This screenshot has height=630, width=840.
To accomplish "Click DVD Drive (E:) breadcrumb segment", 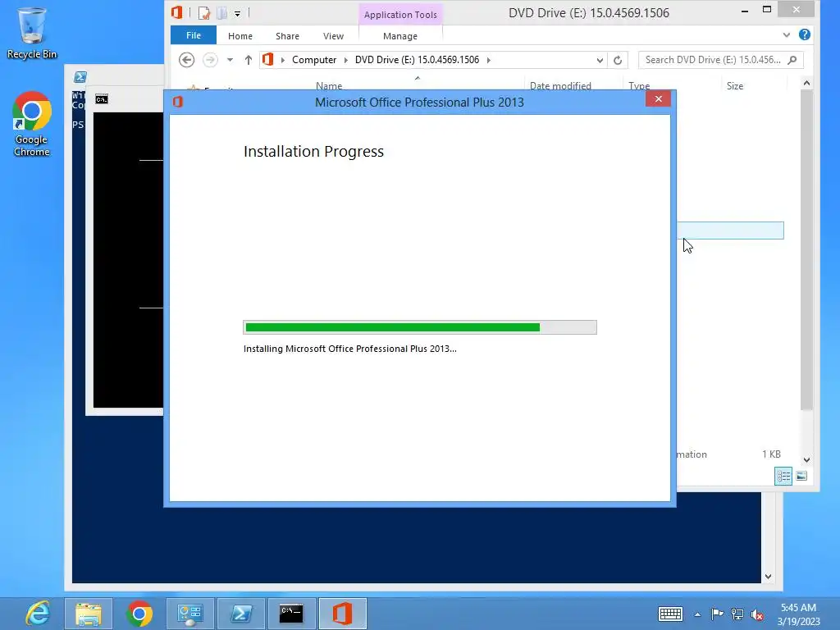I will point(417,59).
